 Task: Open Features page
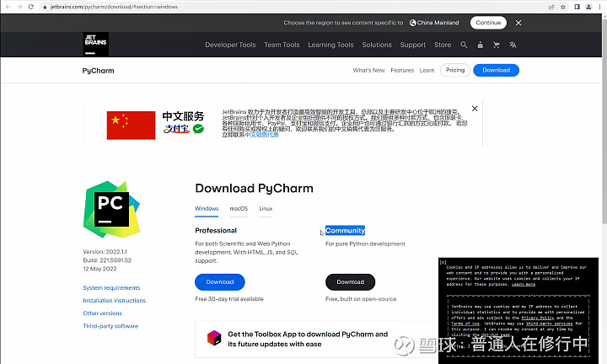pyautogui.click(x=402, y=71)
